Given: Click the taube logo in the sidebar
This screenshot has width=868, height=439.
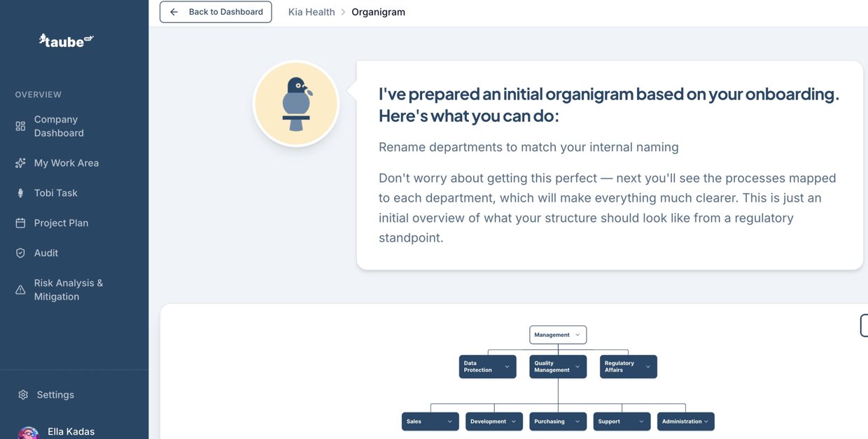Looking at the screenshot, I should 66,41.
